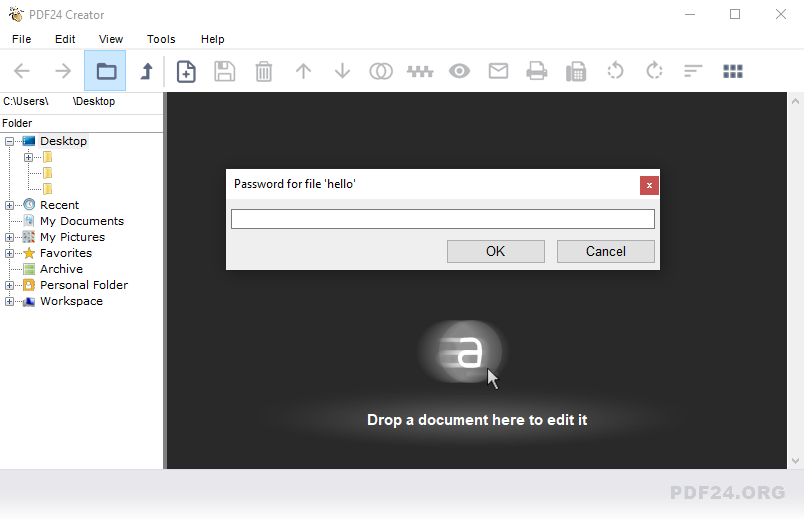Select Workspace in the folder tree

pos(71,301)
